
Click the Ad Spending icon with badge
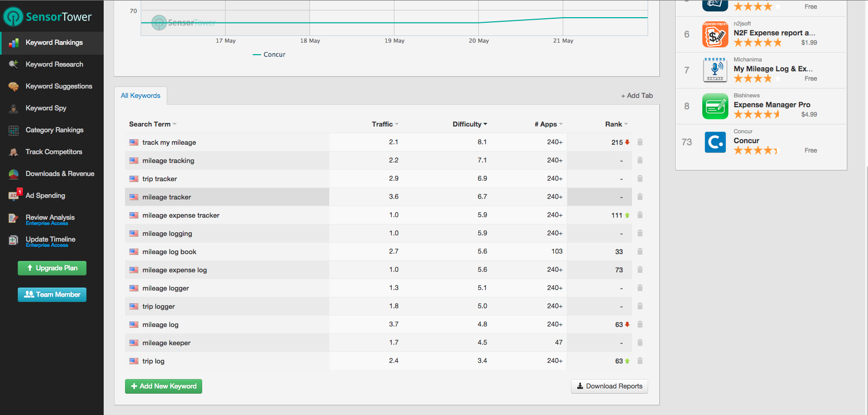14,195
